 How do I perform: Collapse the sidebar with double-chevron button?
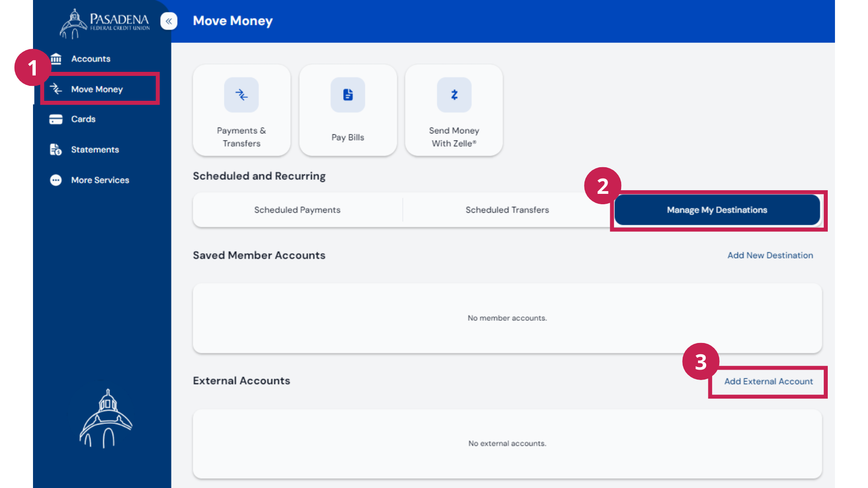(169, 21)
